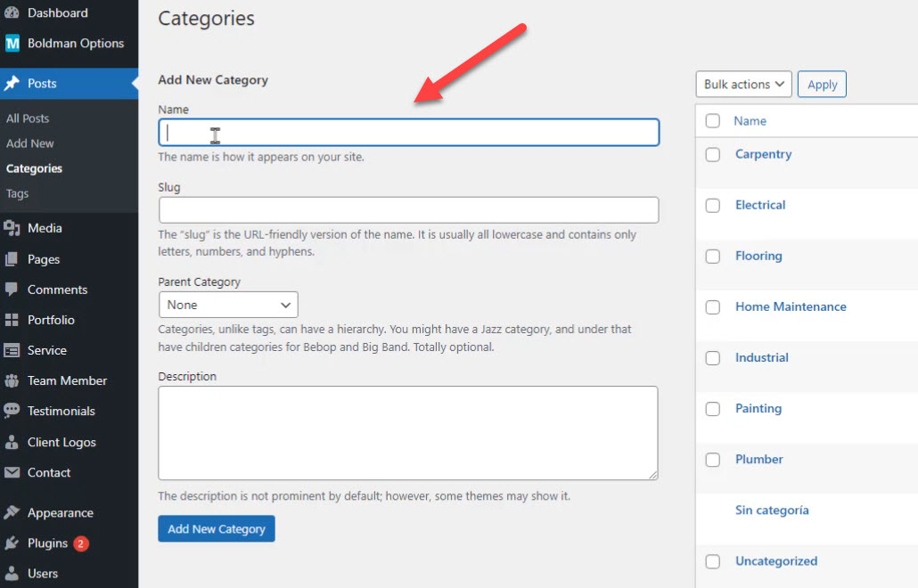Open Boldman Options menu item
Image resolution: width=918 pixels, height=588 pixels.
76,44
